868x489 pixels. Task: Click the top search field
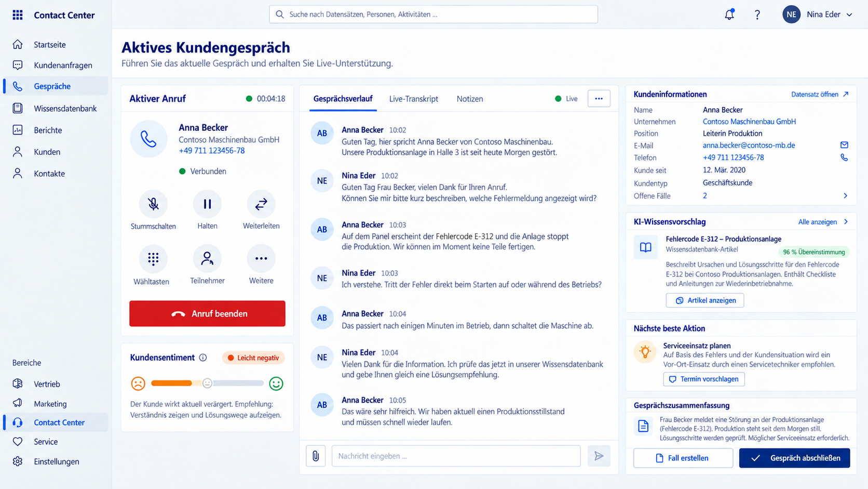433,15
